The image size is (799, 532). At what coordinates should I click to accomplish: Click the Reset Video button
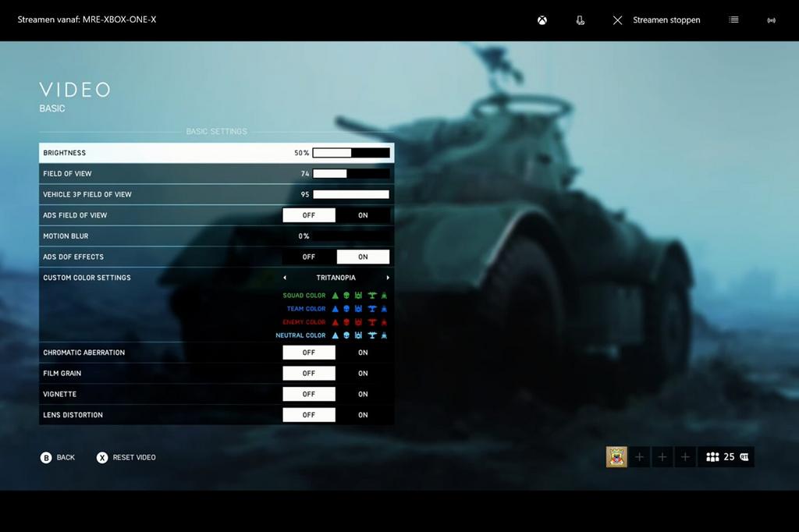[x=126, y=458]
